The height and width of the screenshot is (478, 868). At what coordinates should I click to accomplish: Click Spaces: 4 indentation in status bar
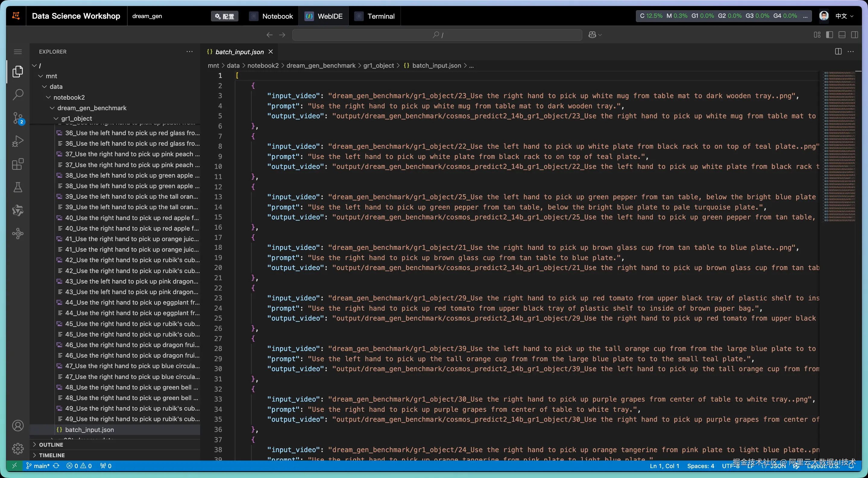[700, 466]
